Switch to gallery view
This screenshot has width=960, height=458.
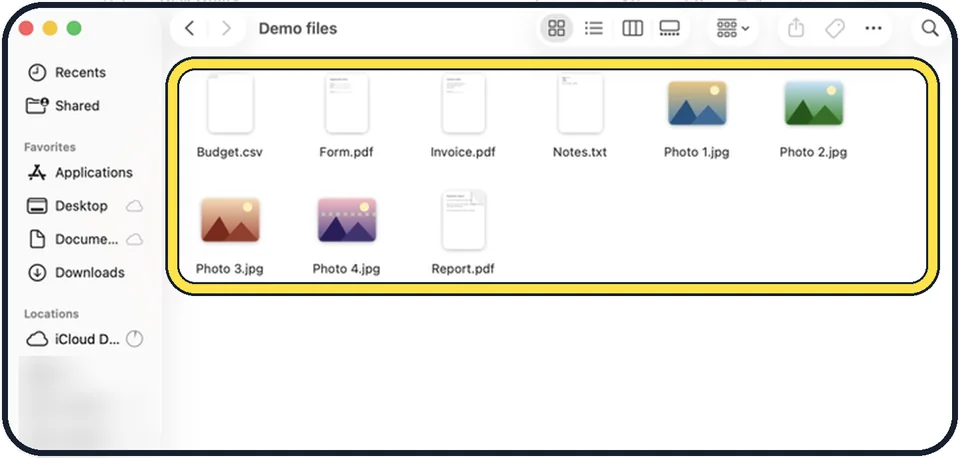669,28
